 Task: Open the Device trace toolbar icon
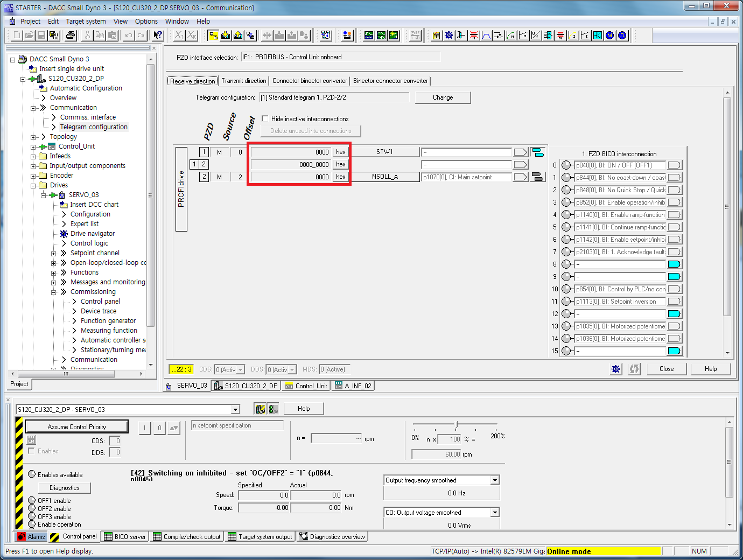coord(369,36)
